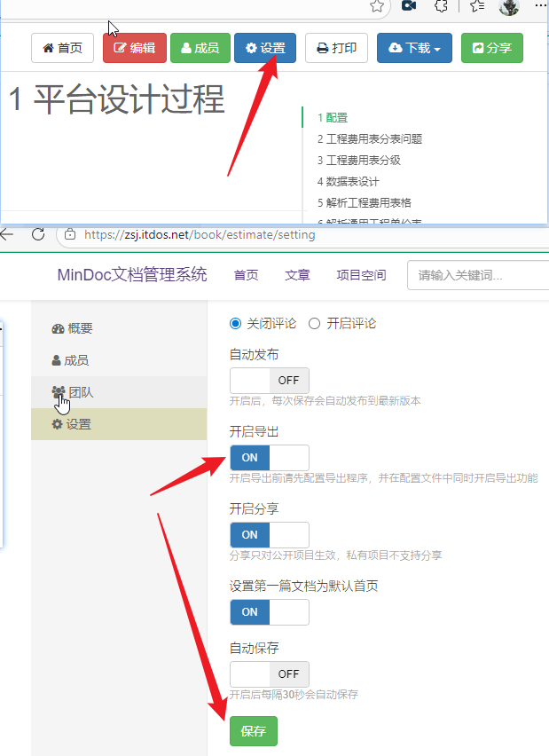
Task: Click the green 分享 share button
Action: (491, 48)
